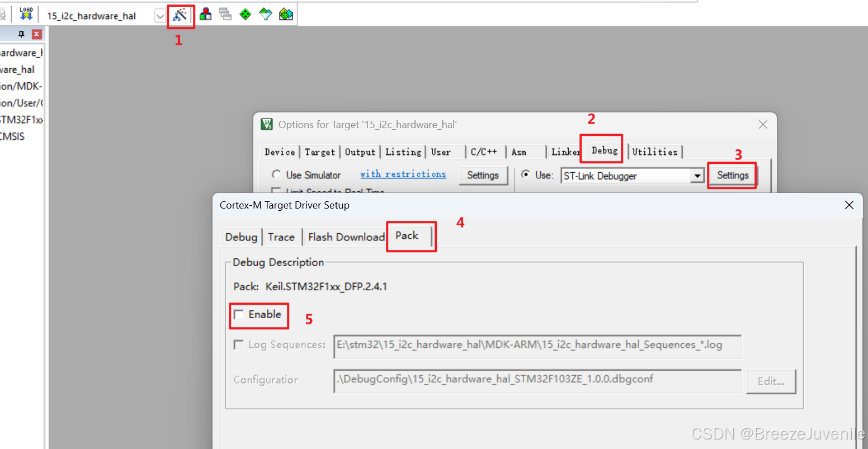The image size is (868, 449).
Task: Open Options for Target magic wand icon
Action: point(180,15)
